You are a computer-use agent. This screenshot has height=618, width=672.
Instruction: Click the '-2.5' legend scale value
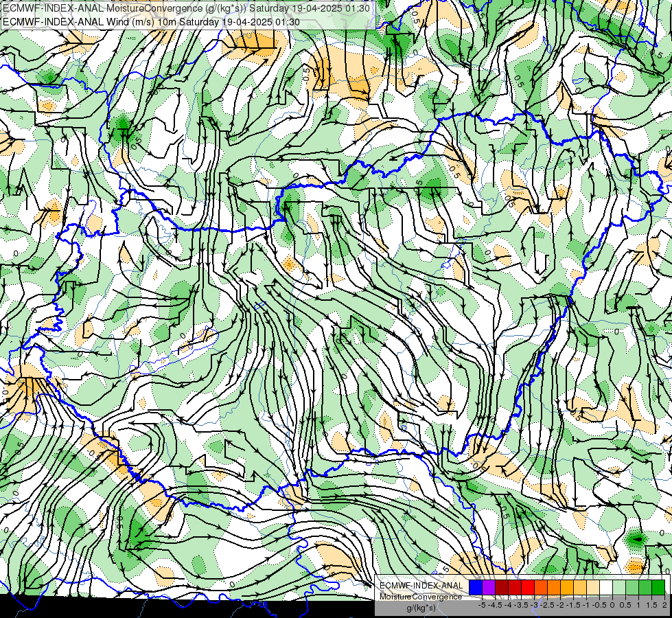coord(547,605)
